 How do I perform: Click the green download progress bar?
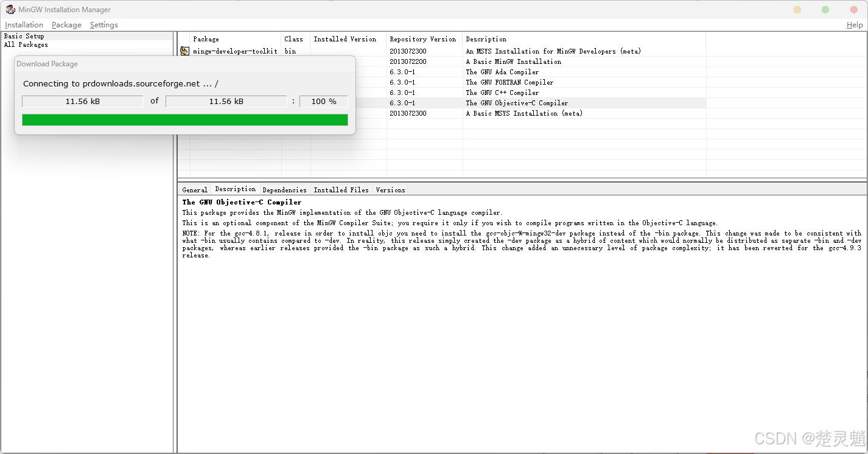pyautogui.click(x=185, y=120)
